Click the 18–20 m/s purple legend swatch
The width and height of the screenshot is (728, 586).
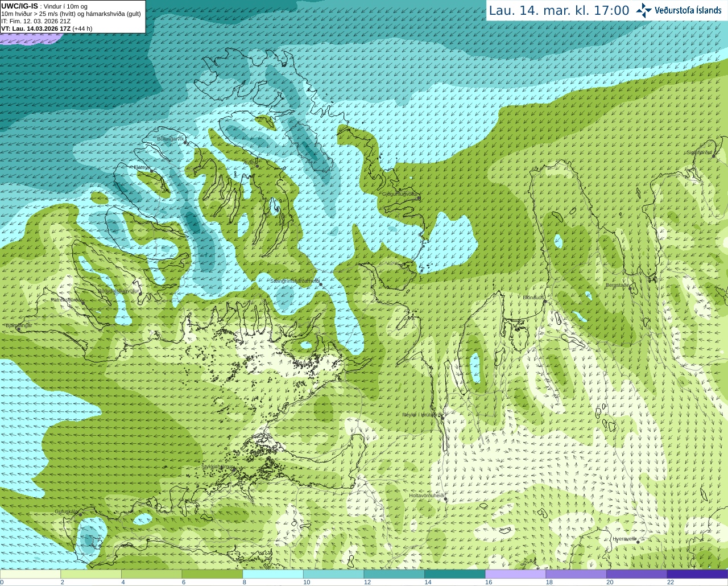(x=576, y=574)
